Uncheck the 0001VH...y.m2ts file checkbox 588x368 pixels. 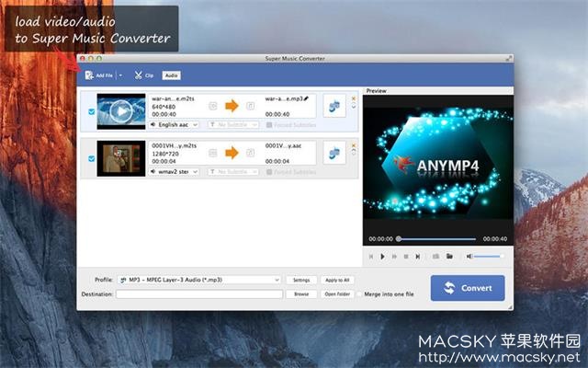coord(92,158)
